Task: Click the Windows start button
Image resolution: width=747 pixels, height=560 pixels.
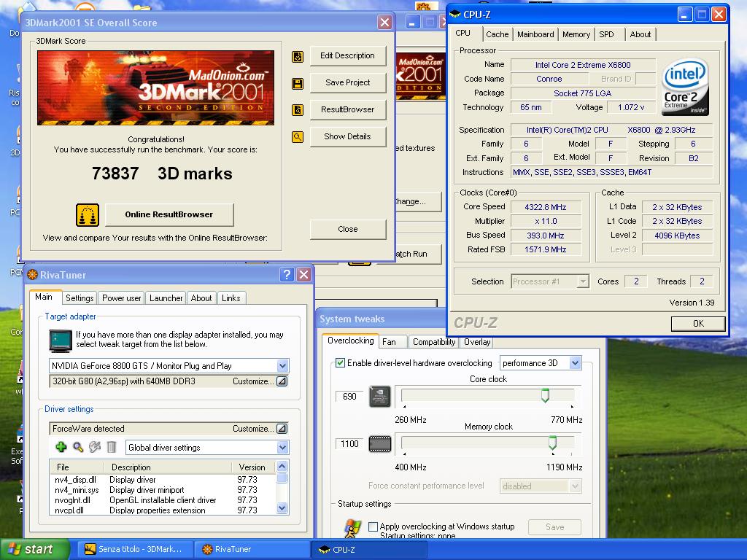Action: coord(35,549)
